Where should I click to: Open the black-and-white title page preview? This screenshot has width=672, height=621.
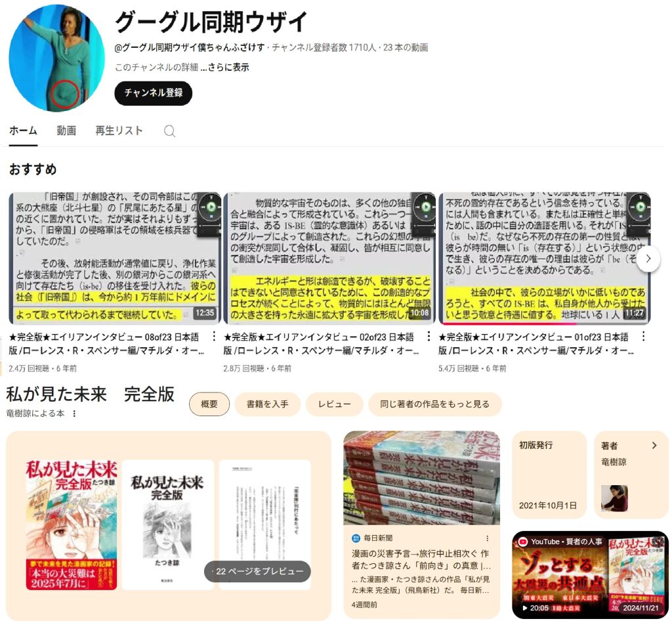pyautogui.click(x=167, y=525)
